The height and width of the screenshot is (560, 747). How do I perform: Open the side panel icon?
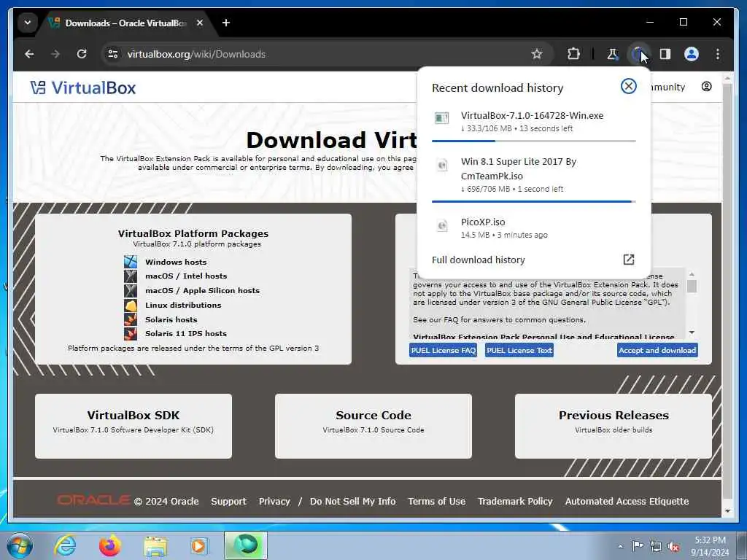tap(665, 54)
